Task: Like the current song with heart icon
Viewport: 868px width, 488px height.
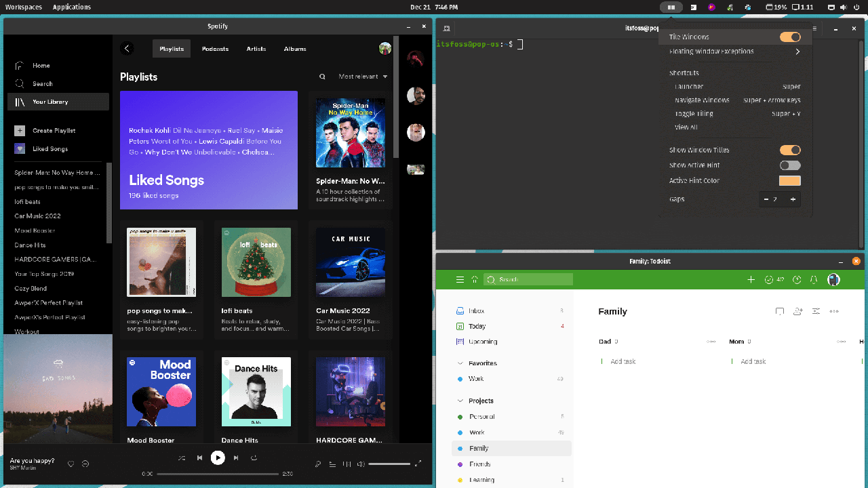Action: [71, 464]
